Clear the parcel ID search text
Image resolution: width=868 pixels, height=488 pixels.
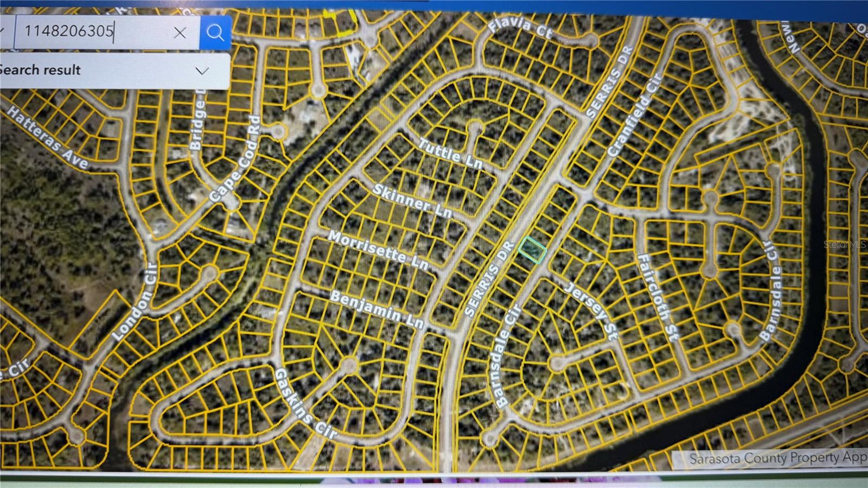(180, 33)
